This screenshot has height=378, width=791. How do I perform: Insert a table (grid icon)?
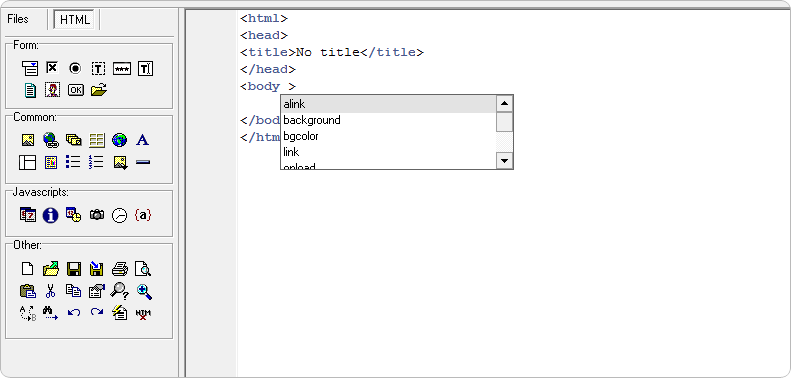(96, 140)
